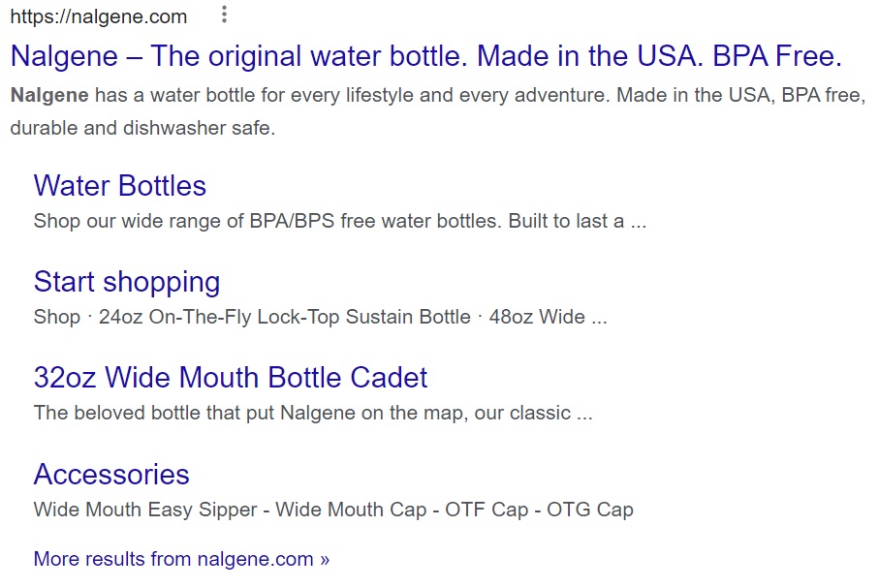Click the bold Nalgene word in the snippet
Screen dimensions: 879x588
(49, 95)
